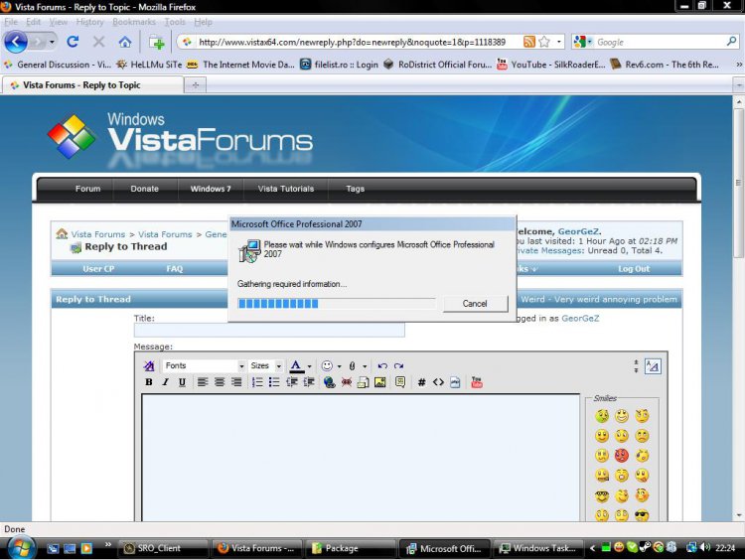This screenshot has height=560, width=745.
Task: Open the User CP link
Action: click(x=98, y=269)
